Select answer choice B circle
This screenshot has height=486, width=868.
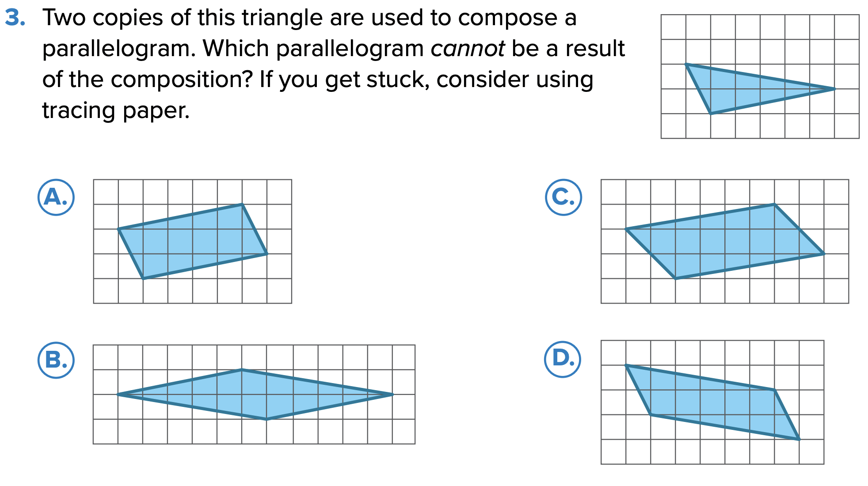pyautogui.click(x=56, y=360)
